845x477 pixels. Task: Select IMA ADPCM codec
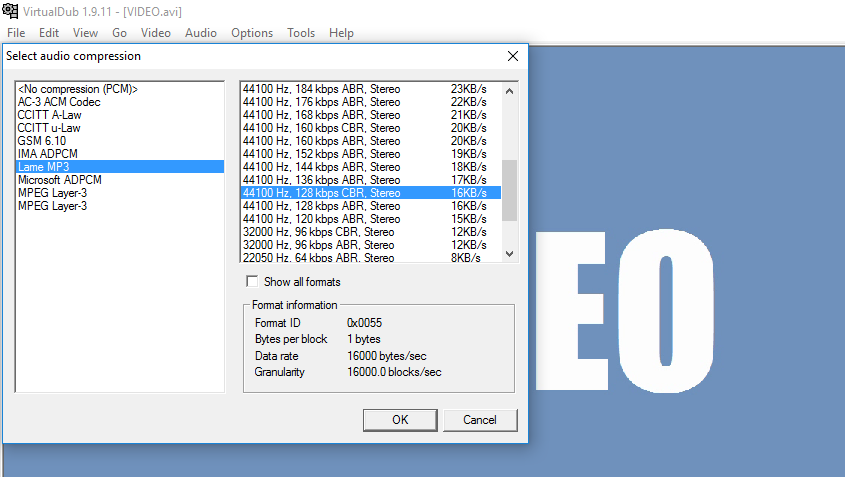(120, 154)
